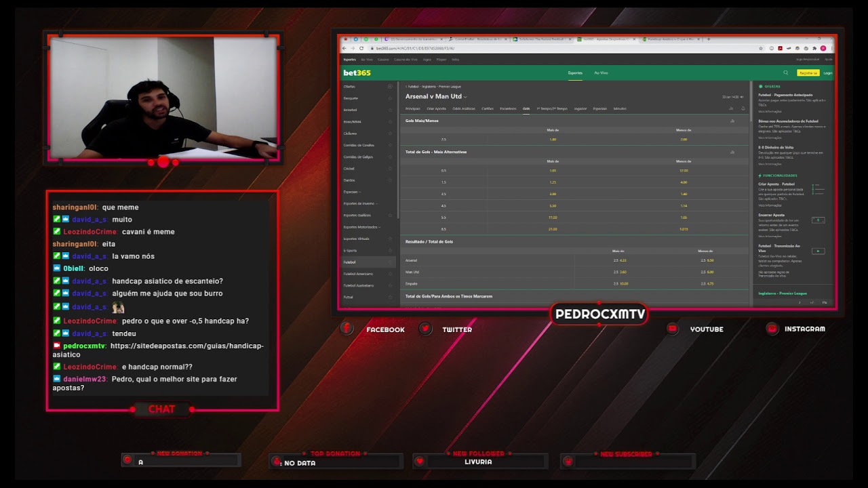
Task: Click the bet365 search magnifier
Action: [x=786, y=73]
